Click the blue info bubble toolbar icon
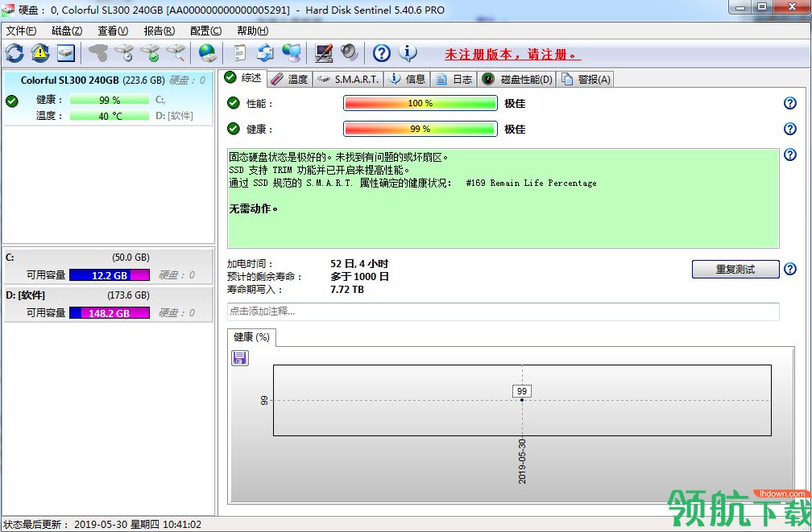Image resolution: width=812 pixels, height=532 pixels. [x=408, y=53]
